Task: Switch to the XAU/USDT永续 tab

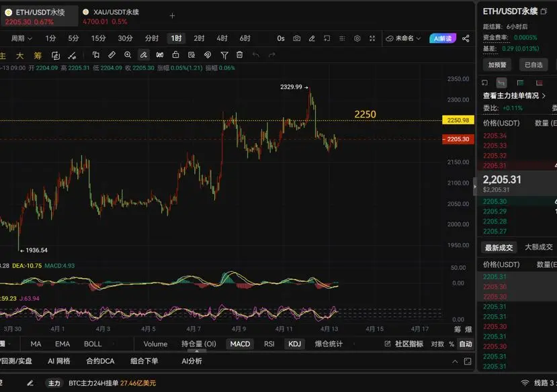Action: [x=111, y=16]
